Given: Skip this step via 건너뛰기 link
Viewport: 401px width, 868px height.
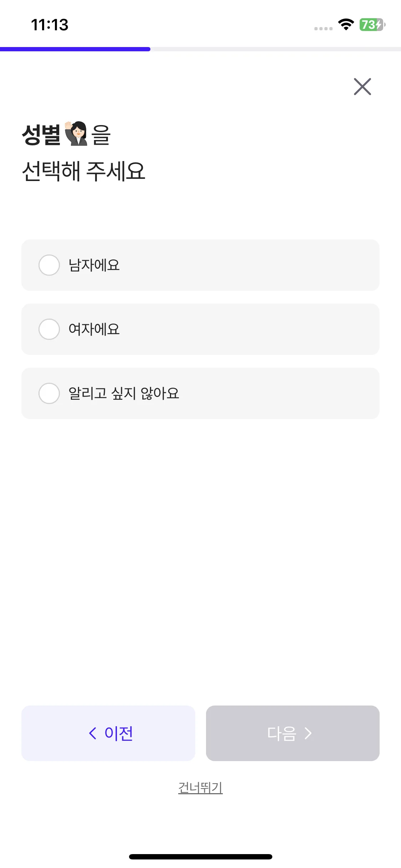Looking at the screenshot, I should tap(200, 787).
